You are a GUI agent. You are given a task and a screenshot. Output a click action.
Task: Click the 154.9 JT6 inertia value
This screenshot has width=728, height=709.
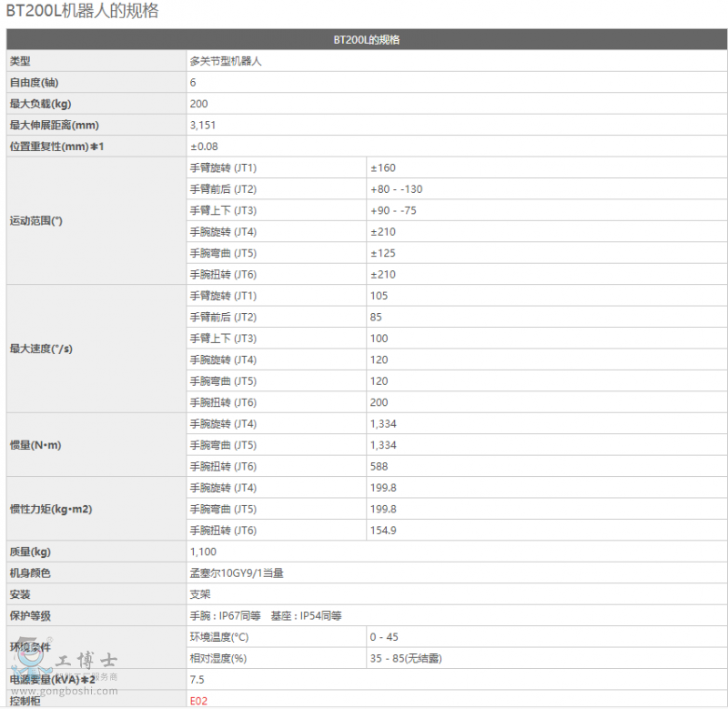pos(383,530)
